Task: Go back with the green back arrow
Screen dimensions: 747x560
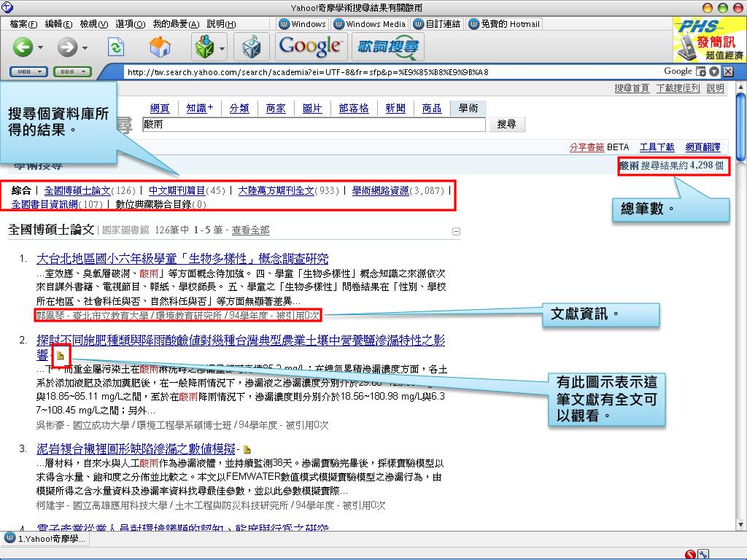Action: click(23, 47)
